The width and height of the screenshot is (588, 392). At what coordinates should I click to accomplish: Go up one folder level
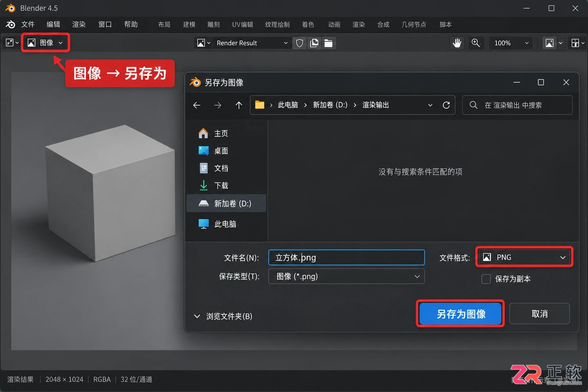point(239,105)
